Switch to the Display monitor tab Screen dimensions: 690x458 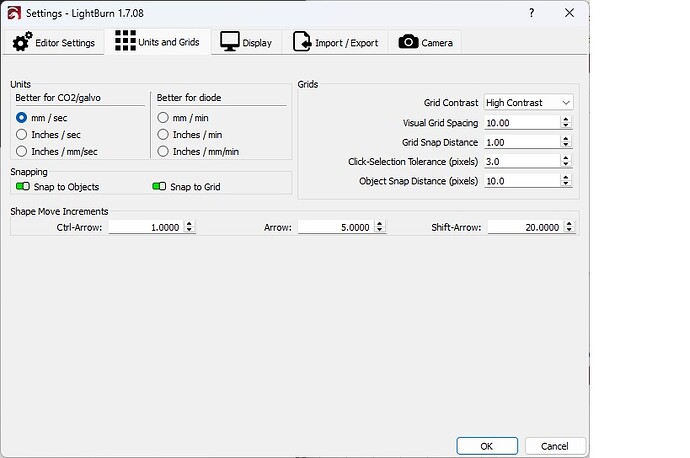(246, 42)
